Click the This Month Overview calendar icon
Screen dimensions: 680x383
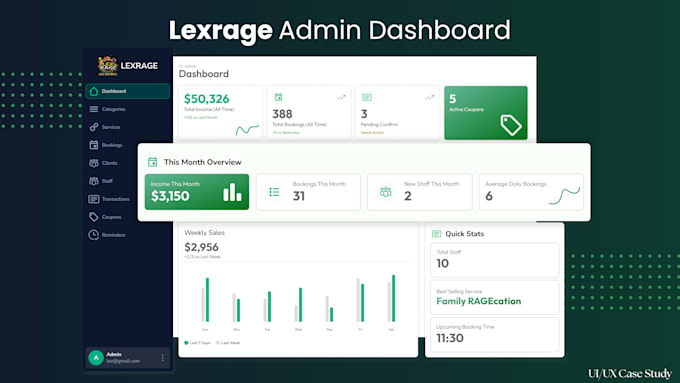(153, 162)
